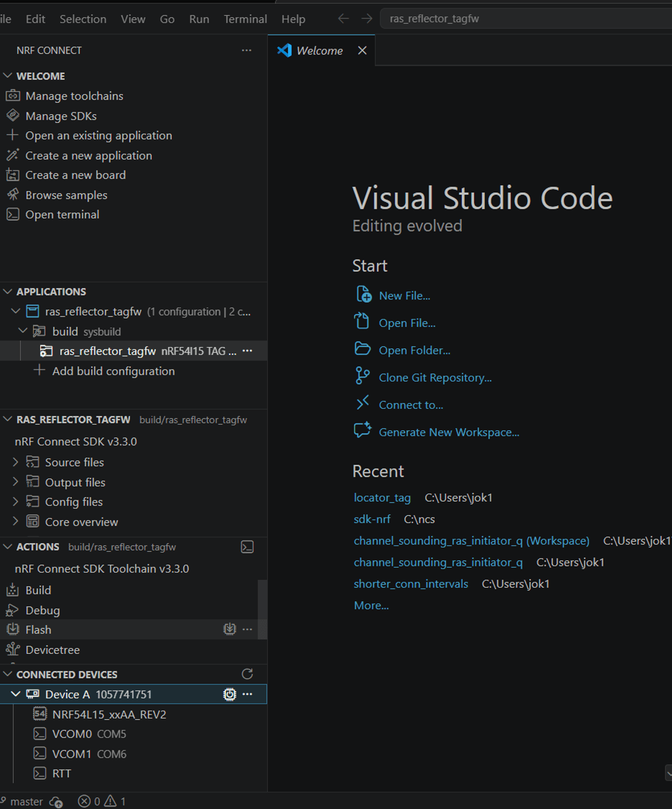672x809 pixels.
Task: Open recent sdk-nrf folder
Action: [x=372, y=519]
